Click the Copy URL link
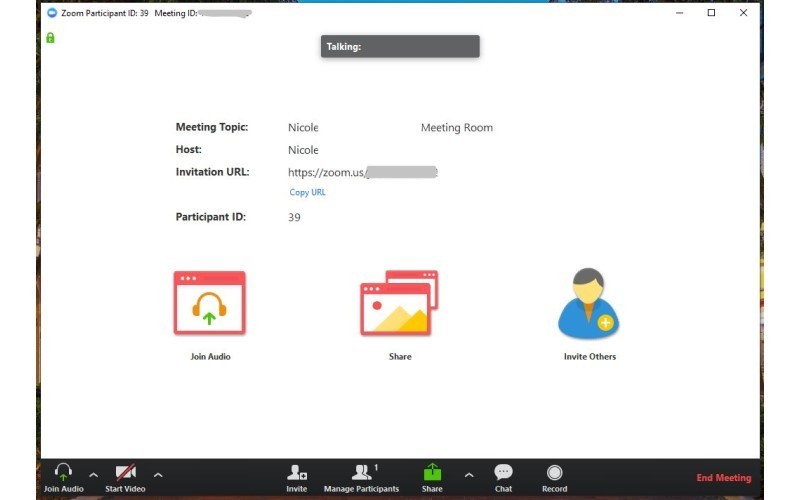The height and width of the screenshot is (500, 800). coord(307,192)
